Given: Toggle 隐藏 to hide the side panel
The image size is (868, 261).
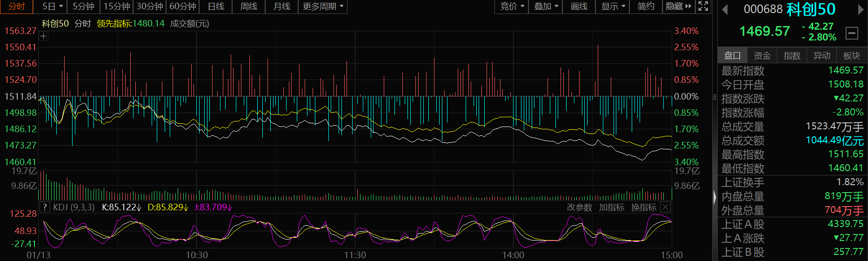Looking at the screenshot, I should click(678, 7).
